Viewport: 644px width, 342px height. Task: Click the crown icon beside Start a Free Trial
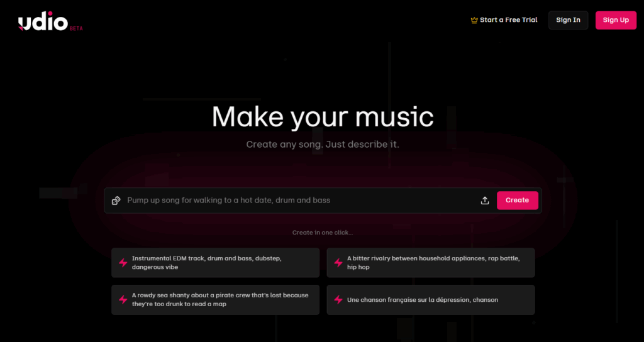pyautogui.click(x=474, y=20)
